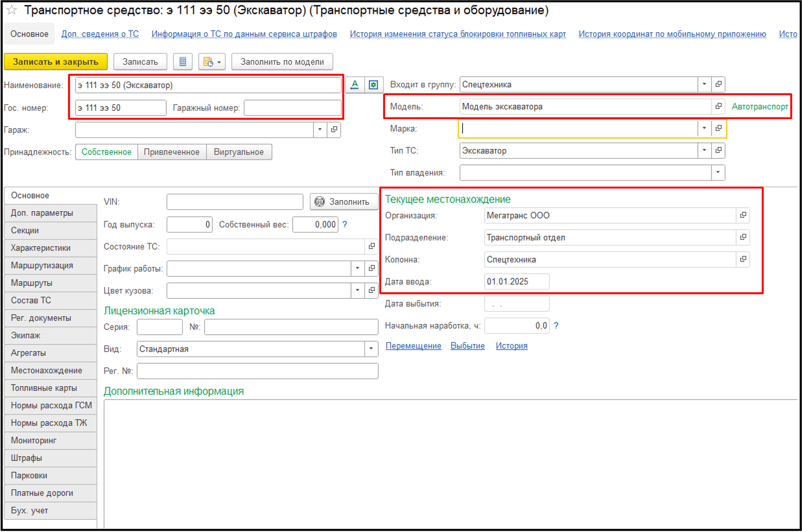This screenshot has width=802, height=532.
Task: Click the list report icon in toolbar
Action: (x=183, y=62)
